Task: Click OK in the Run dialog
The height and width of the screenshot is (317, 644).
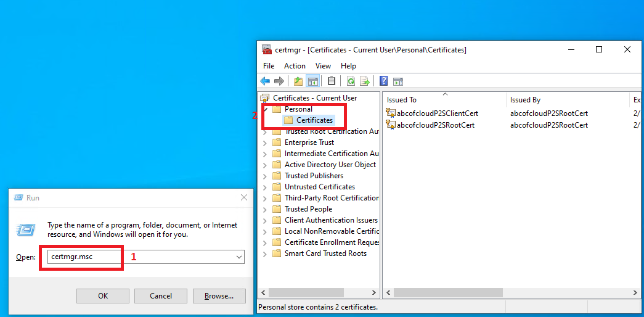Action: tap(103, 295)
